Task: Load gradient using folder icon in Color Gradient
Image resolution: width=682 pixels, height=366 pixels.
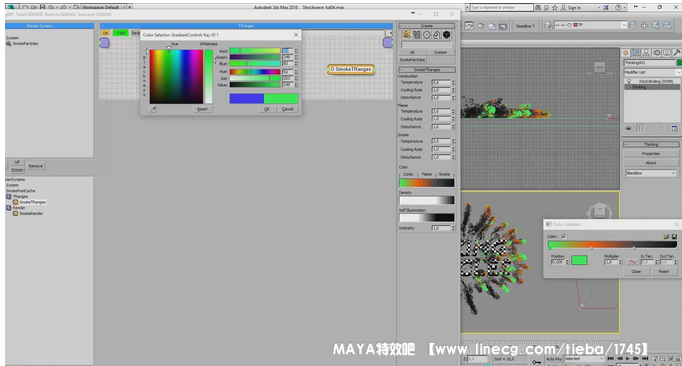Action: point(666,236)
